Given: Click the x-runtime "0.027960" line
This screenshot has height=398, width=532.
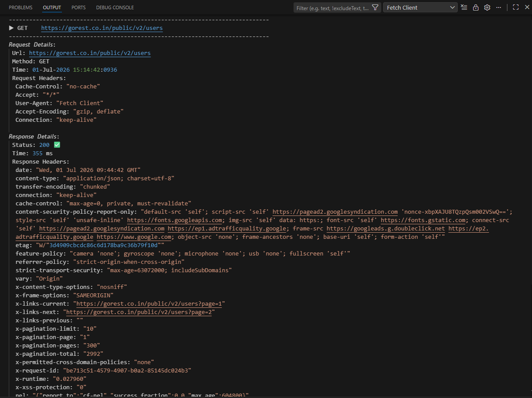Looking at the screenshot, I should tap(51, 379).
